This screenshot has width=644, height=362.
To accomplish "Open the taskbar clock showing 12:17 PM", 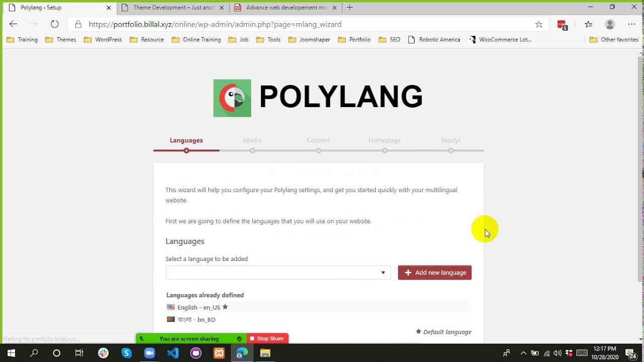I will tap(605, 353).
